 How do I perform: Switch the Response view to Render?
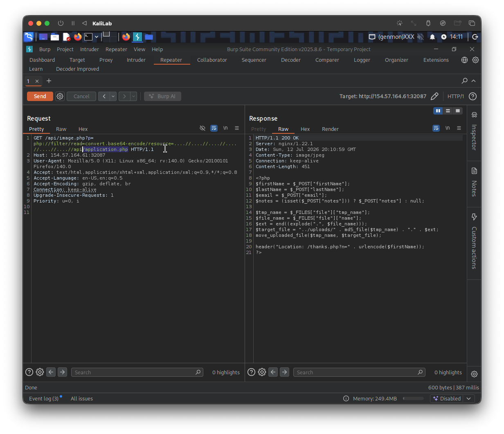330,129
